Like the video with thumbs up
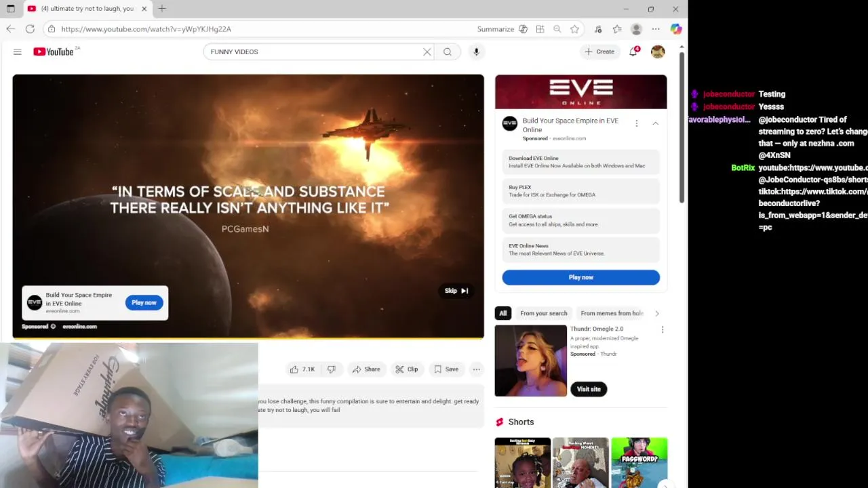The width and height of the screenshot is (868, 488). pos(302,369)
